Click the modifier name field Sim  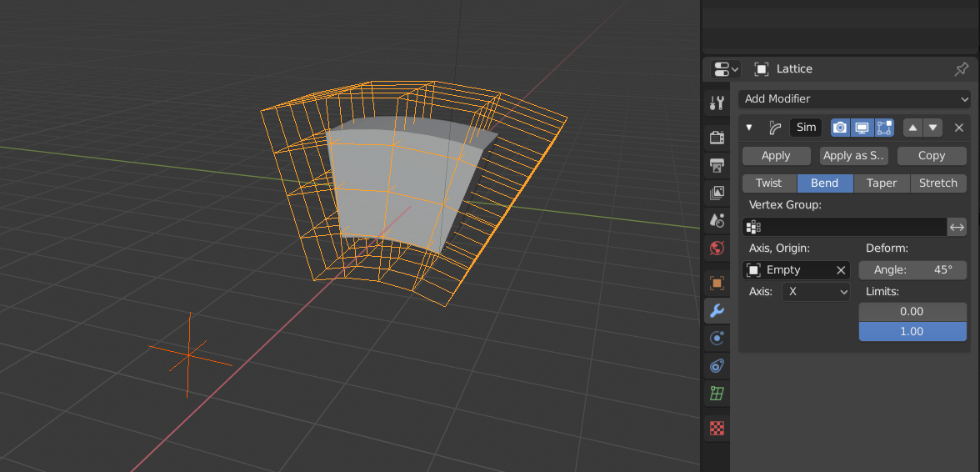(x=807, y=128)
